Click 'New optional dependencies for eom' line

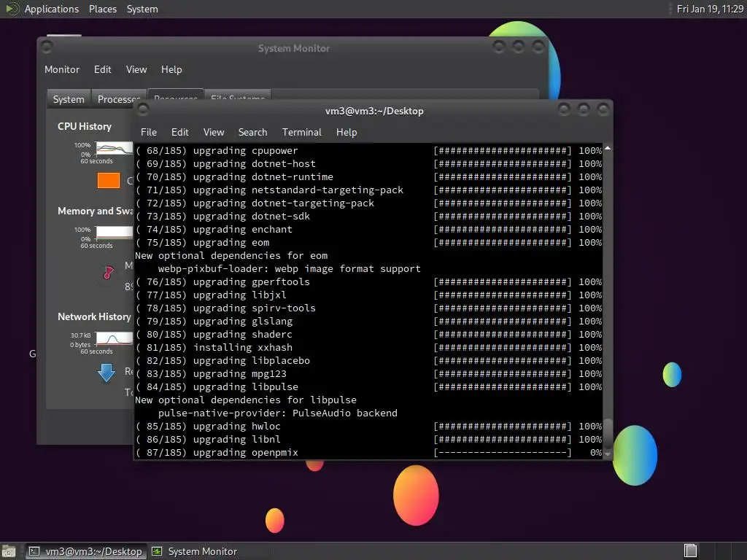coord(231,256)
